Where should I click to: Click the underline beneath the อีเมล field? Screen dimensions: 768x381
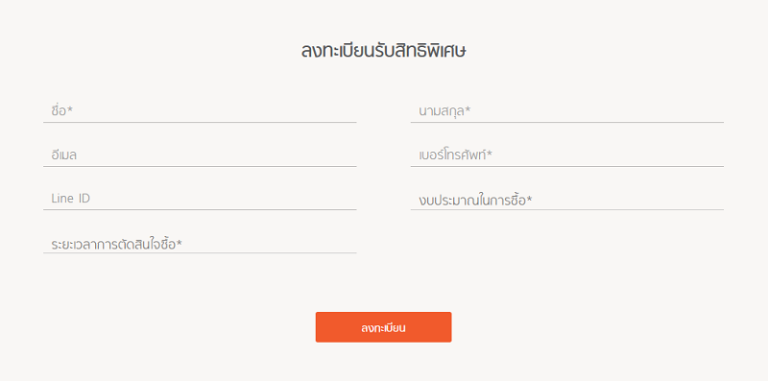click(200, 167)
